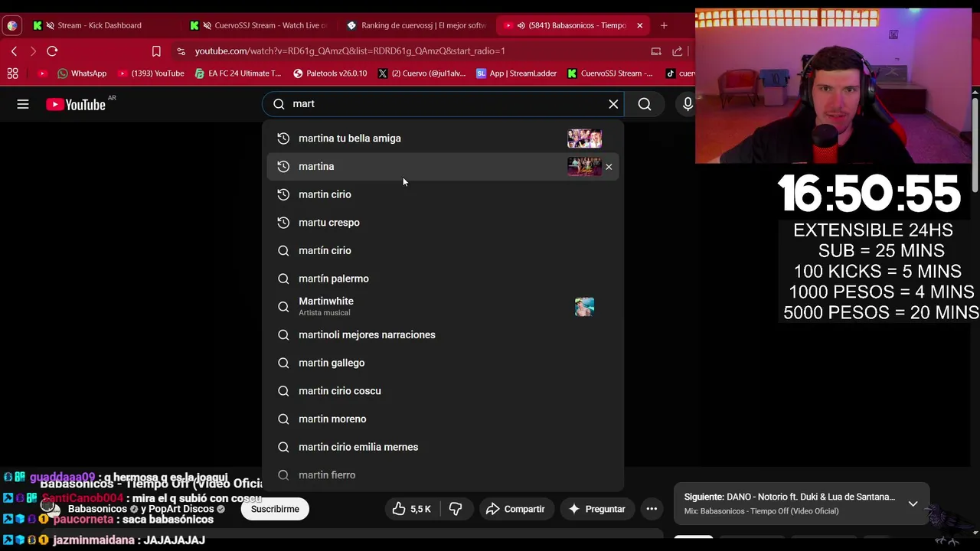Choose the 'martina' history suggestion
980x551 pixels.
pyautogui.click(x=443, y=167)
